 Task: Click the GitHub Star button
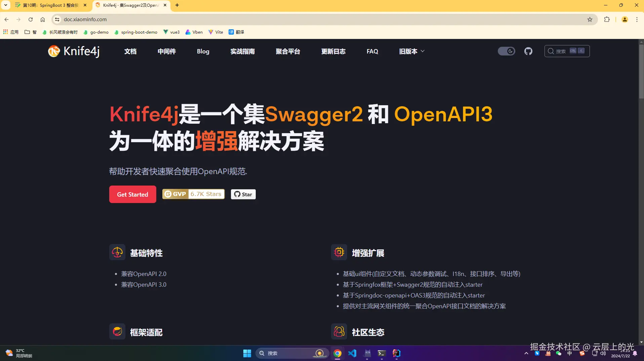point(243,194)
